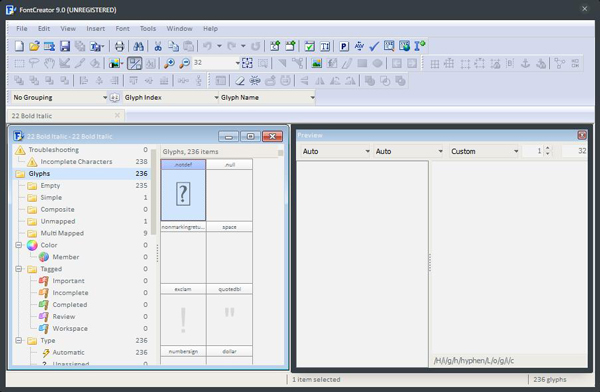Save the font with the floppy disk icon

coord(65,46)
